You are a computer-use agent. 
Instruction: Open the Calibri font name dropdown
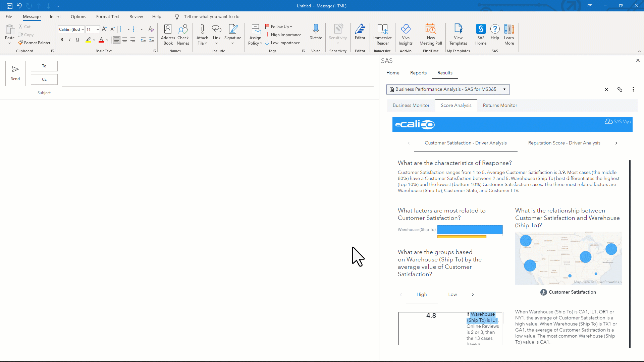83,29
